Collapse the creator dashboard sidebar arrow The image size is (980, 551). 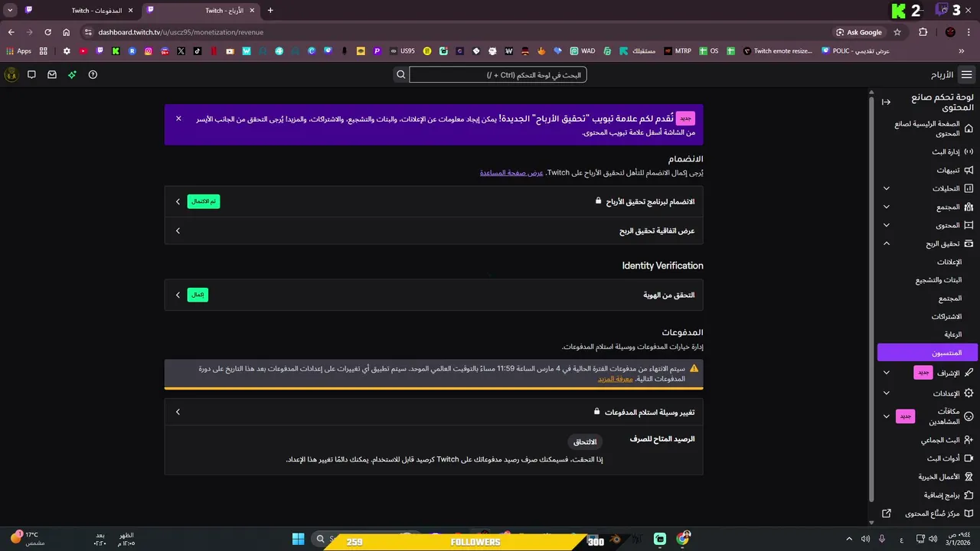click(886, 102)
